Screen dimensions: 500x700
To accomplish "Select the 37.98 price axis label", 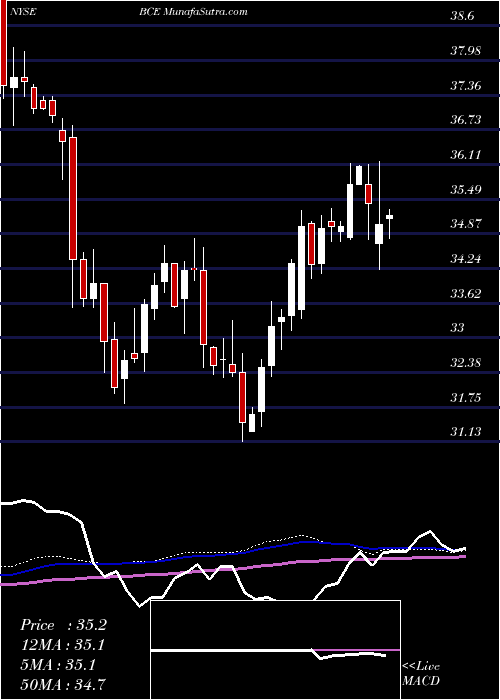I will click(x=466, y=50).
